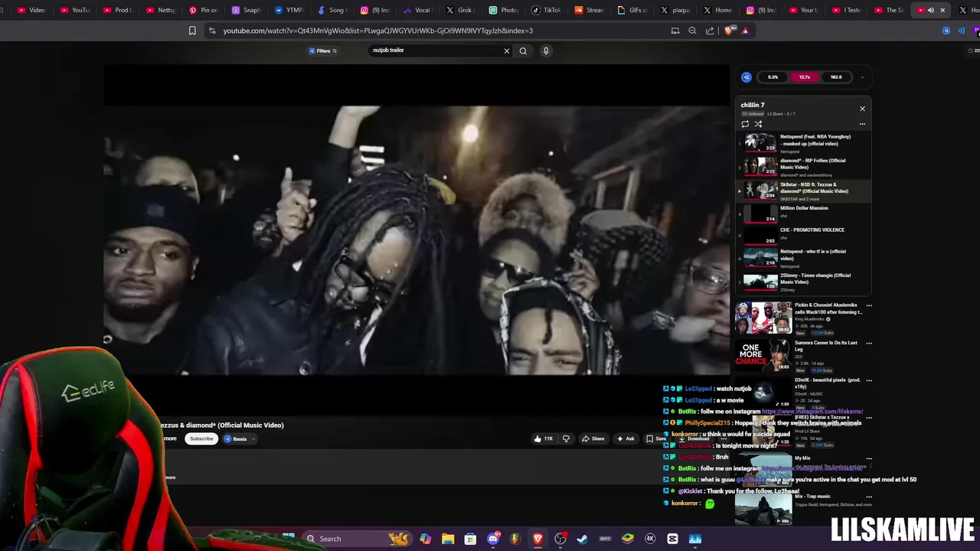
Task: Open BlueStacks from the taskbar
Action: pos(628,539)
